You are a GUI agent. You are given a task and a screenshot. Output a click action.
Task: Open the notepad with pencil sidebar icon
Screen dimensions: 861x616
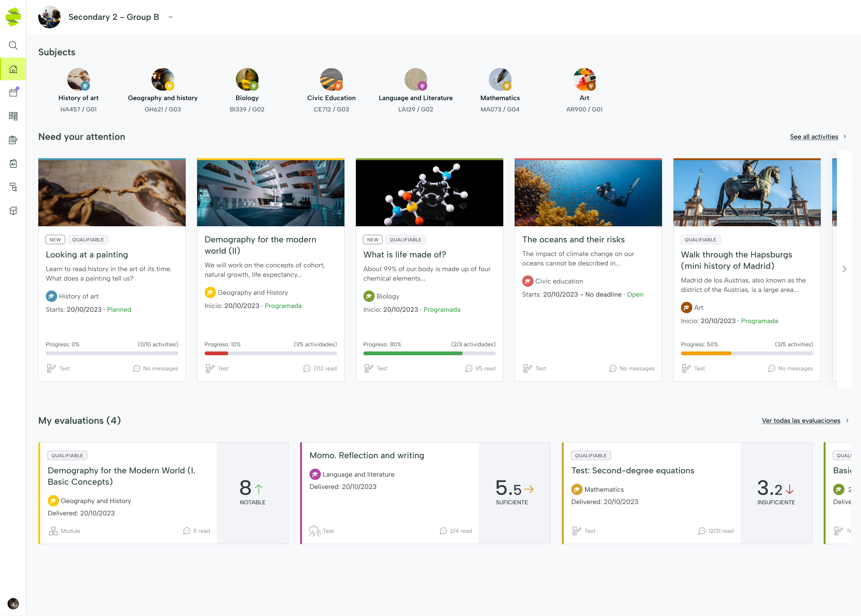pyautogui.click(x=13, y=140)
